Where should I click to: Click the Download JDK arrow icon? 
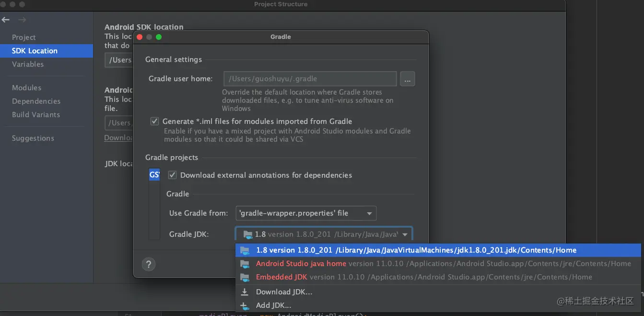[245, 292]
